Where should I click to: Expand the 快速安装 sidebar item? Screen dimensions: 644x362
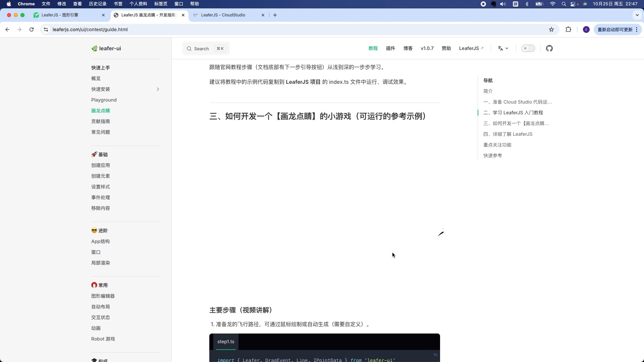click(158, 89)
